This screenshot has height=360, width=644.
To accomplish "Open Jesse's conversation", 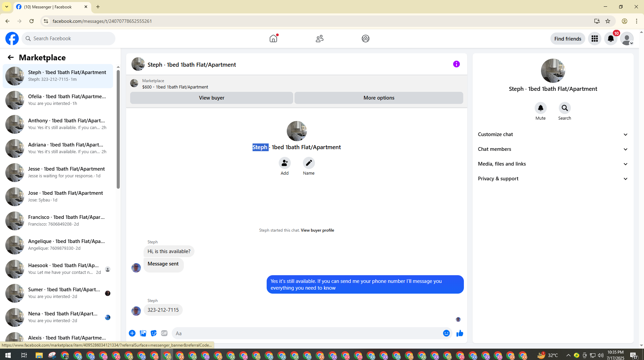I will point(58,172).
